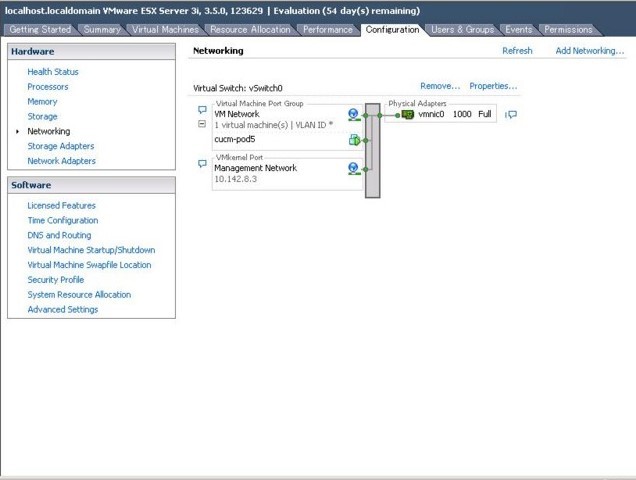Image resolution: width=636 pixels, height=480 pixels.
Task: Open the Permissions tab
Action: click(x=568, y=30)
